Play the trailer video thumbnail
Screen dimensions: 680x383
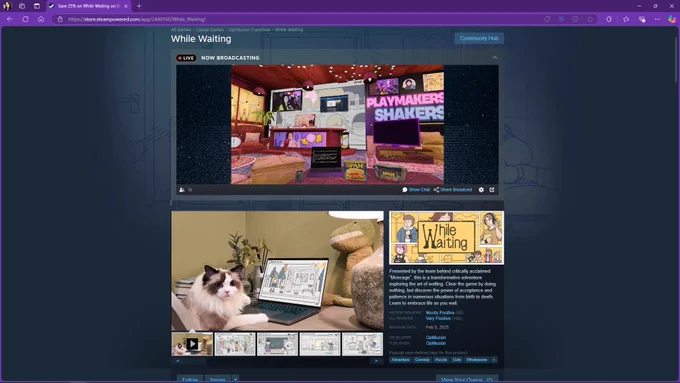[x=192, y=344]
